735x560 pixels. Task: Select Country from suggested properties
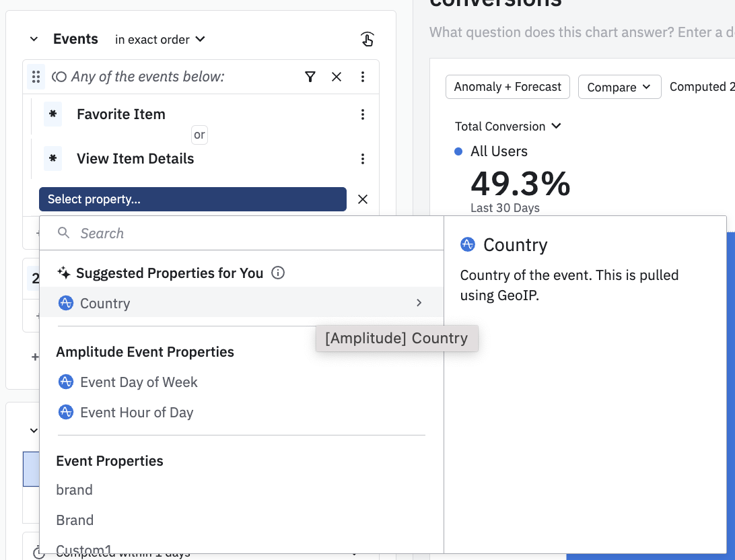105,304
